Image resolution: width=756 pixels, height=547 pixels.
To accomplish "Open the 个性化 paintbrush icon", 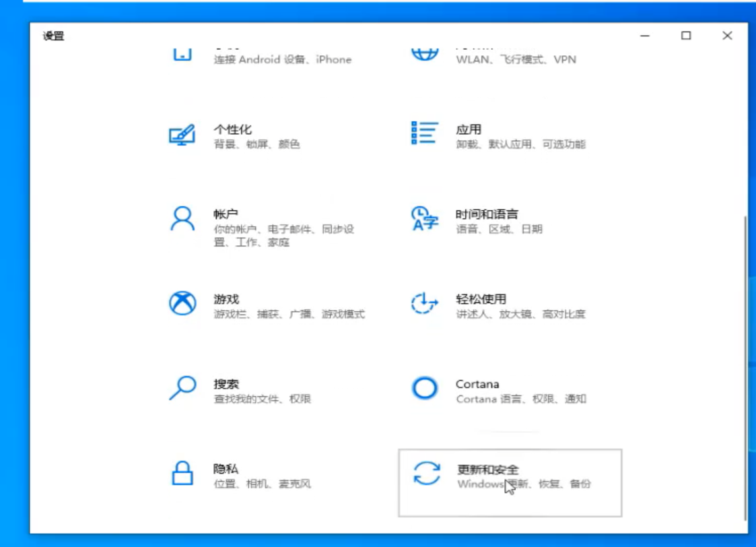I will click(x=180, y=134).
